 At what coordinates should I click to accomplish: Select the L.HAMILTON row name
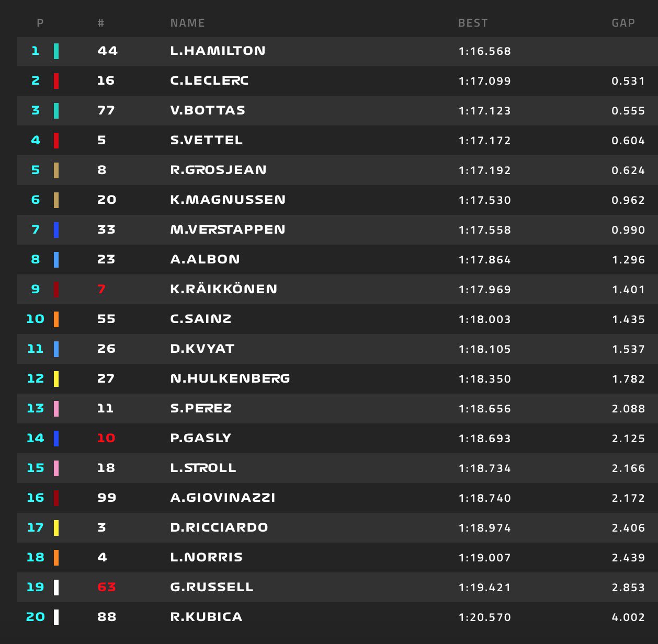[218, 51]
